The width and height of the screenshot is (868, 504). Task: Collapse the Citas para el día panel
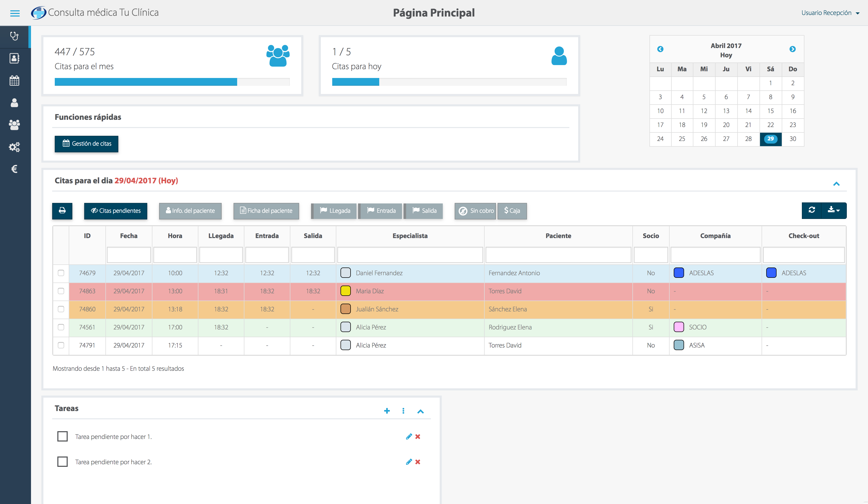[x=836, y=184]
